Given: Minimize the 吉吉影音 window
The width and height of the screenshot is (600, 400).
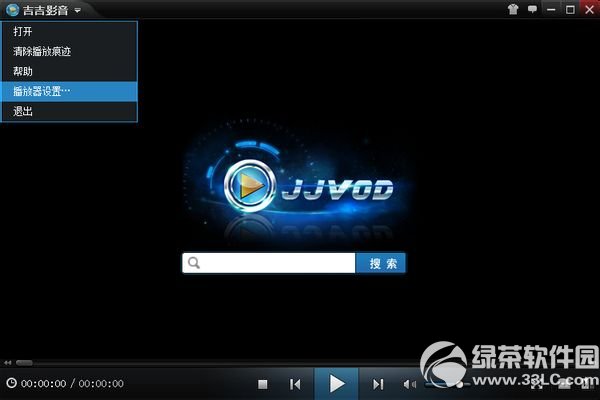Looking at the screenshot, I should click(551, 10).
